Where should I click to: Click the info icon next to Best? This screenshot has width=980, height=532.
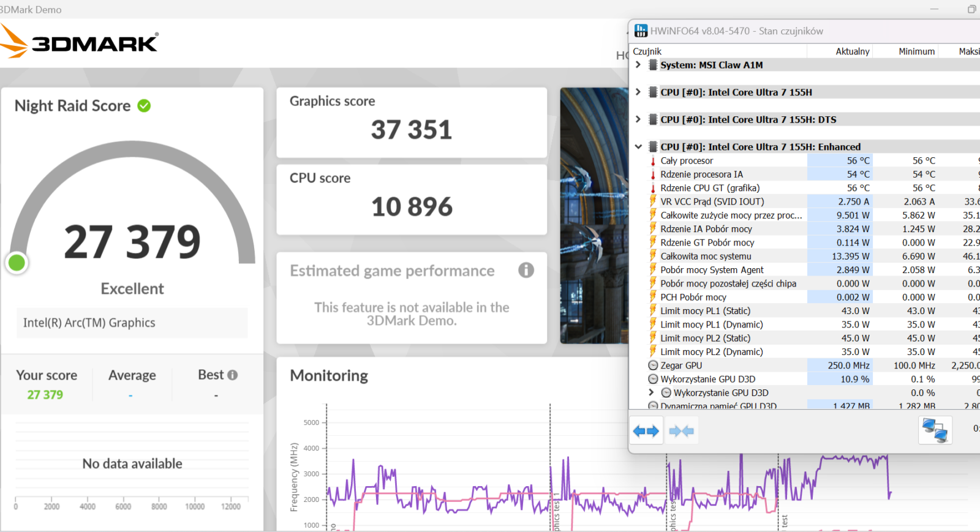point(233,375)
